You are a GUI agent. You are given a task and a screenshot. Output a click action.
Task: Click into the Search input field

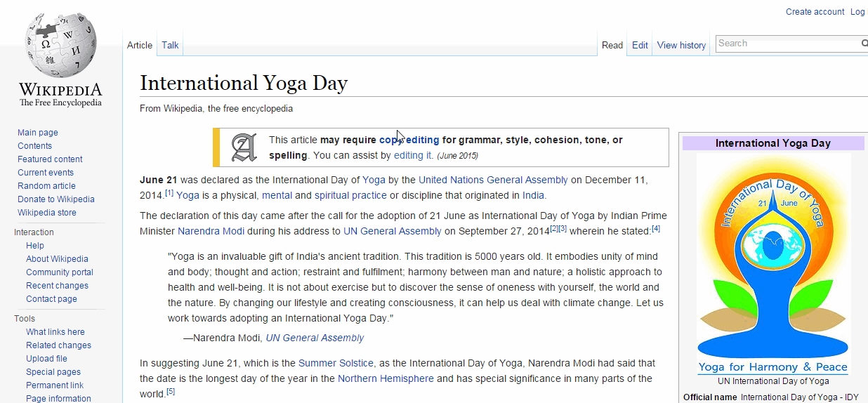(787, 44)
